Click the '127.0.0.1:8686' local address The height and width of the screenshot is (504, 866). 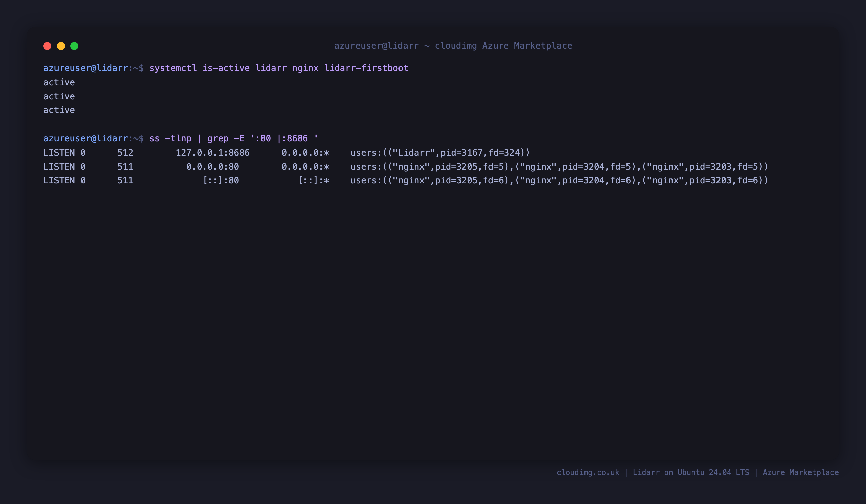click(213, 153)
